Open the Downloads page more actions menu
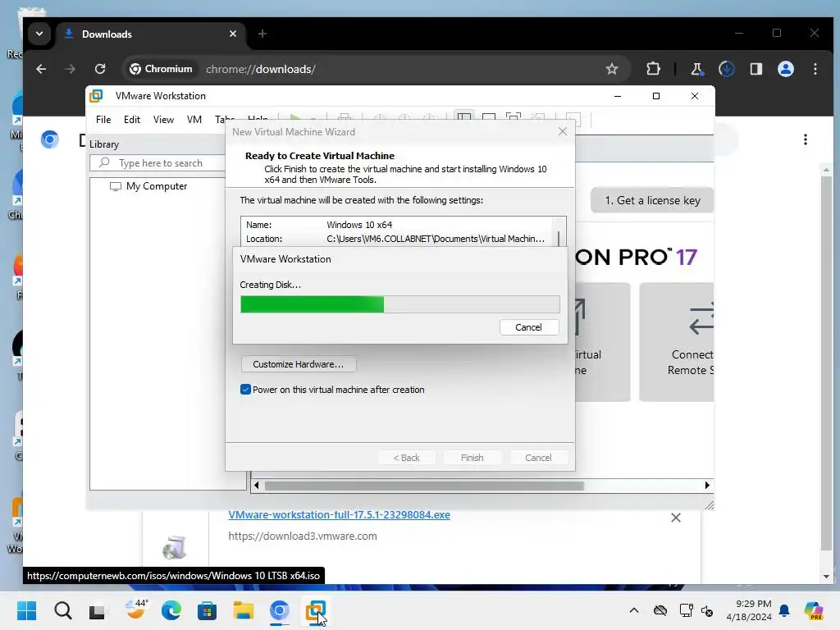The height and width of the screenshot is (630, 840). [806, 139]
